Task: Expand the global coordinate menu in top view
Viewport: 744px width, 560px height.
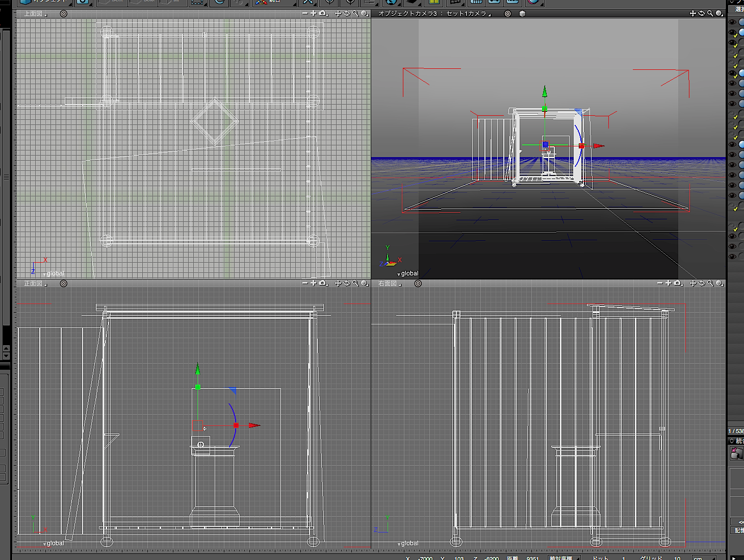Action: tap(53, 274)
